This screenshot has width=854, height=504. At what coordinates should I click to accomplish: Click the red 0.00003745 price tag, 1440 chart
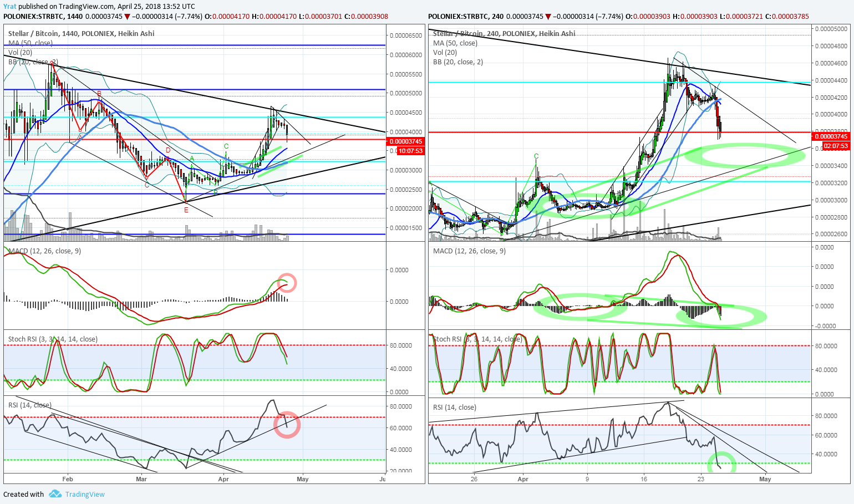click(405, 141)
